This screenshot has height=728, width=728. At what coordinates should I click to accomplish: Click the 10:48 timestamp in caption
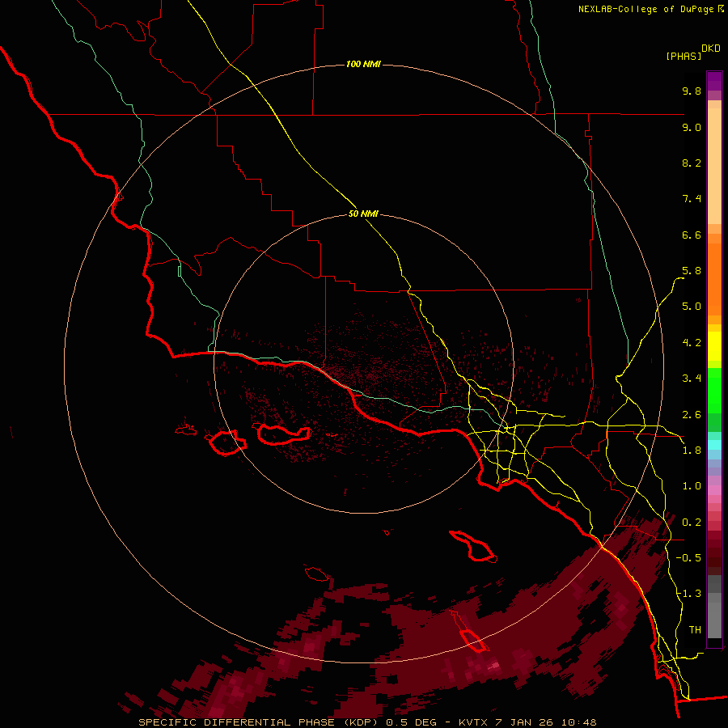point(578,722)
